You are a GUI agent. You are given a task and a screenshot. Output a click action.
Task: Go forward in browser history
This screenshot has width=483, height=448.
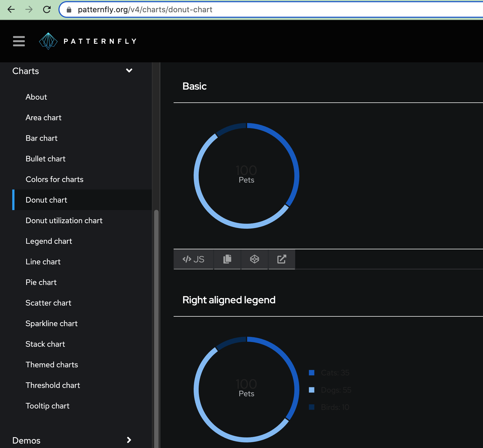click(x=29, y=9)
